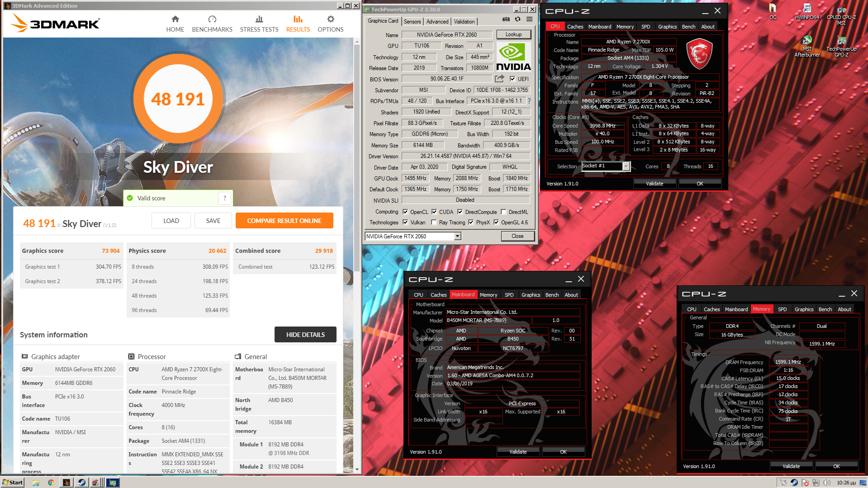Screen dimensions: 868x488
Task: Click COMPARE RESULT ONLINE in 3DMark
Action: 284,221
